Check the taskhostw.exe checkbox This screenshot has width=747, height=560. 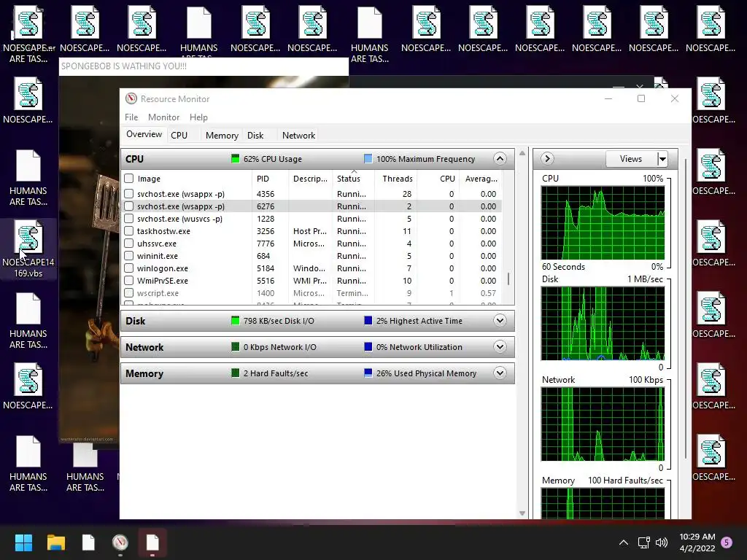coord(128,231)
